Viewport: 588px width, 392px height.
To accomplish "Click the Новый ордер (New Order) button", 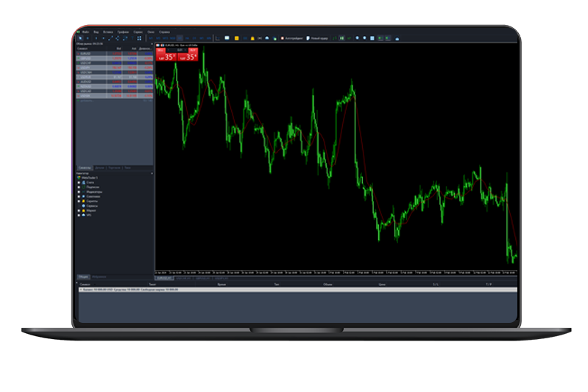I will pos(318,38).
